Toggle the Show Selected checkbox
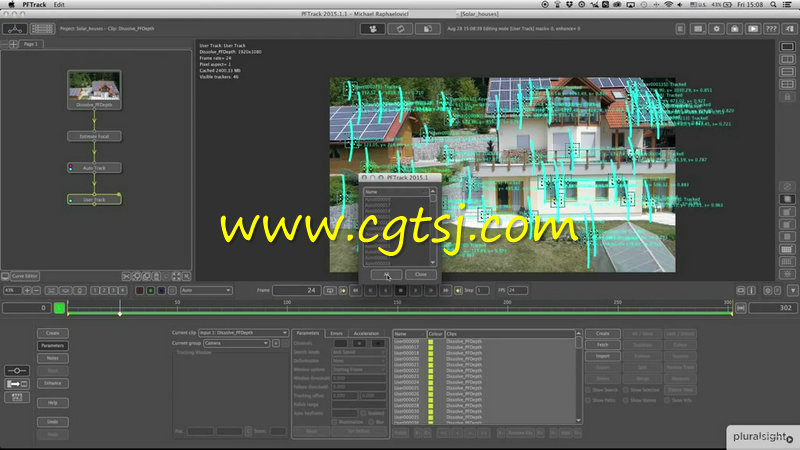 [626, 390]
